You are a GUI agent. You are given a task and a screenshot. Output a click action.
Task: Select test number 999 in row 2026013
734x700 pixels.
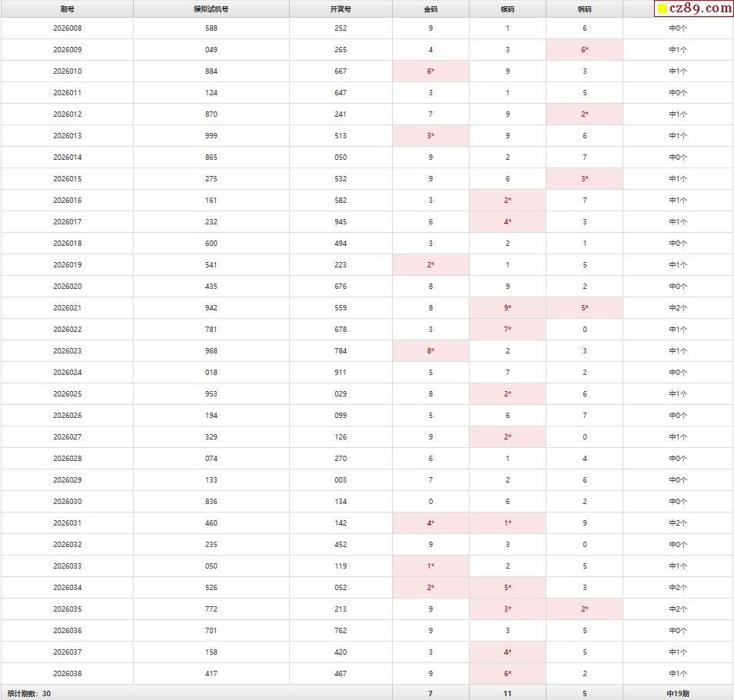(211, 136)
